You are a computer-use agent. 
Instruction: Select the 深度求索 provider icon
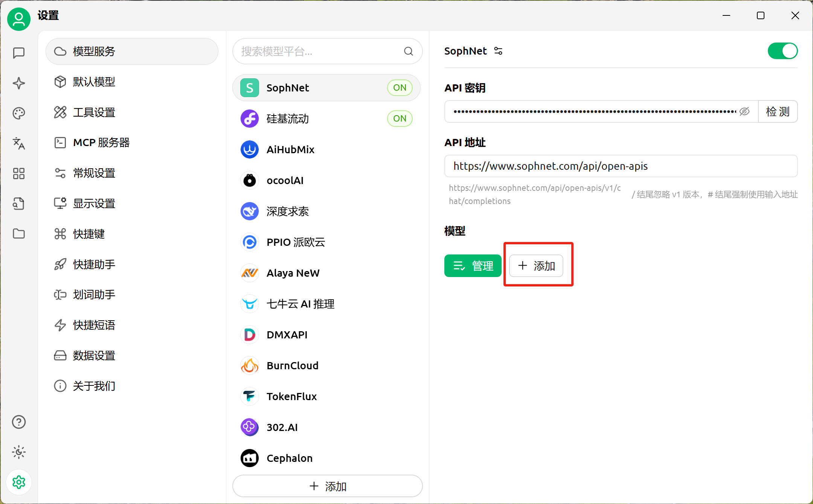pos(249,211)
